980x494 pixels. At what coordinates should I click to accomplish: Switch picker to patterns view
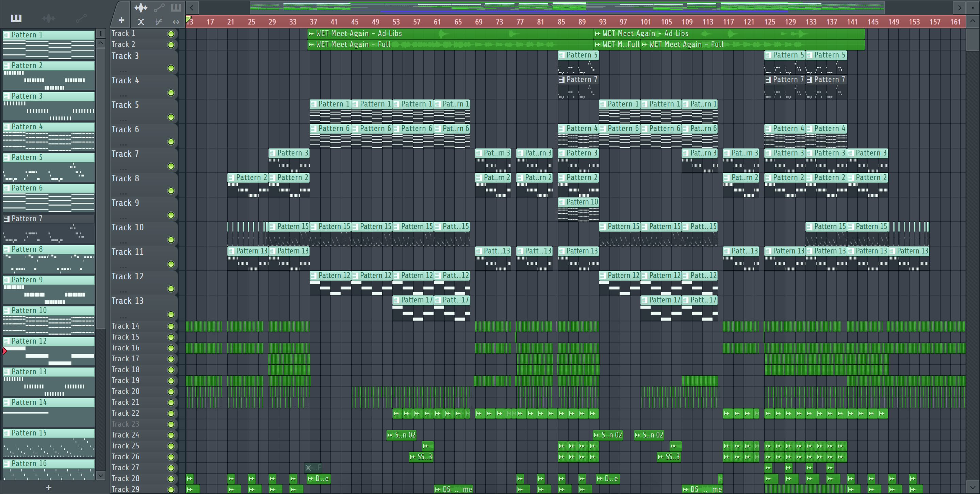click(16, 18)
